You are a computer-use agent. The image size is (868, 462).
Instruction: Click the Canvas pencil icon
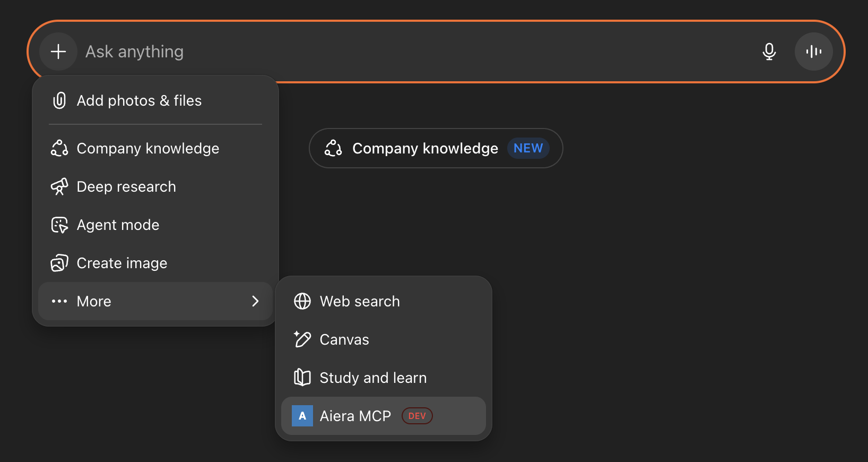(302, 339)
